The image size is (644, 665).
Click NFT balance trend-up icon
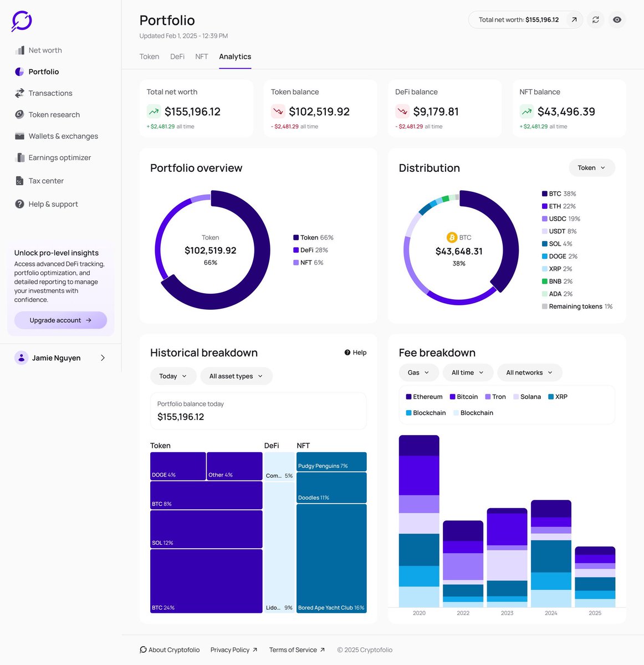(x=527, y=112)
